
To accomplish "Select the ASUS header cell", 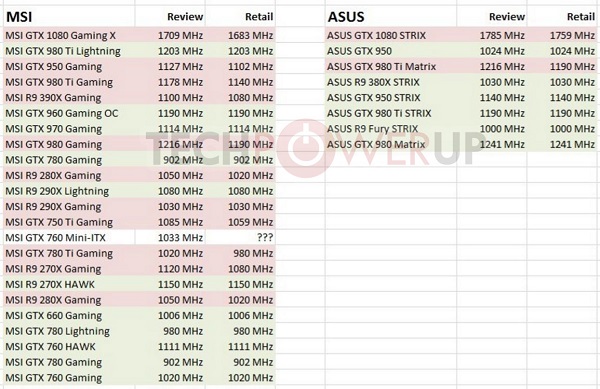I will point(391,16).
